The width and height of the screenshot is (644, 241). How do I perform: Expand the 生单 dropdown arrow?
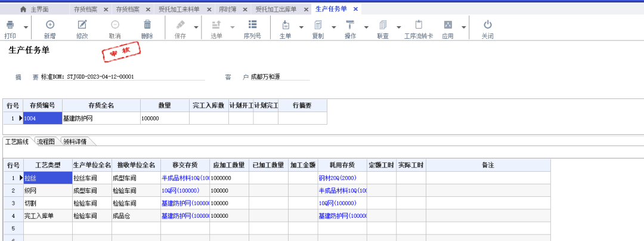point(301,27)
